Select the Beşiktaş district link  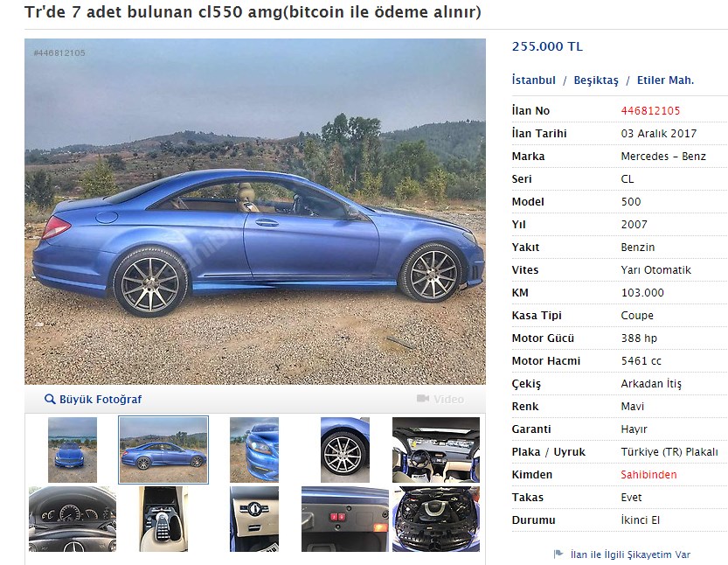pyautogui.click(x=596, y=80)
